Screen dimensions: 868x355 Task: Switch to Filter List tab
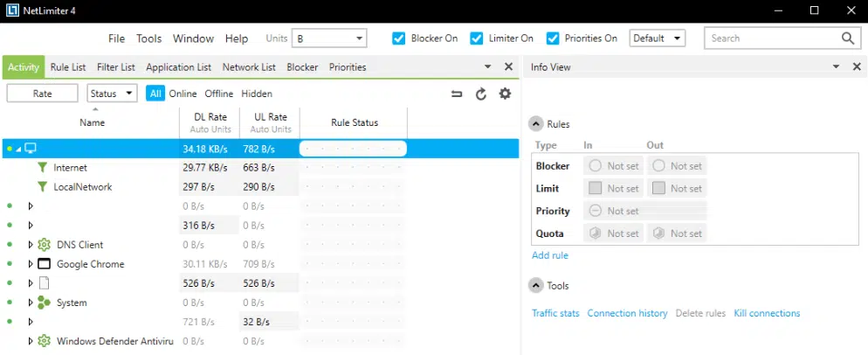coord(115,67)
